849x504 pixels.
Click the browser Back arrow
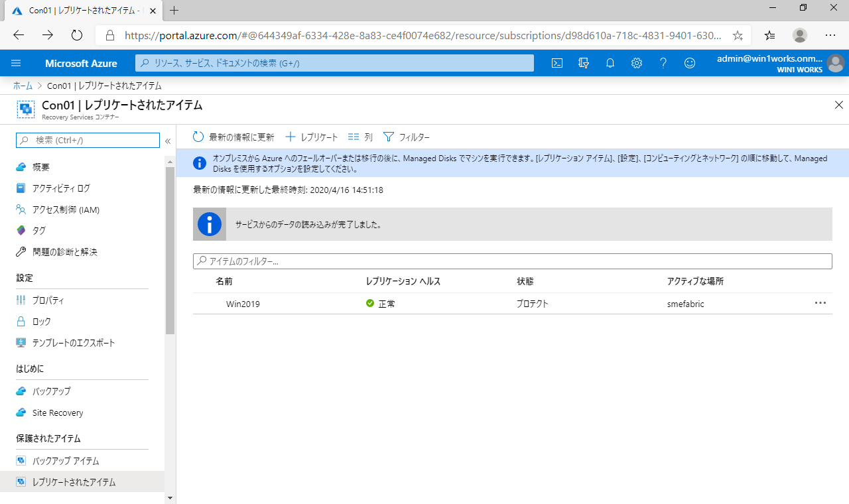(19, 35)
